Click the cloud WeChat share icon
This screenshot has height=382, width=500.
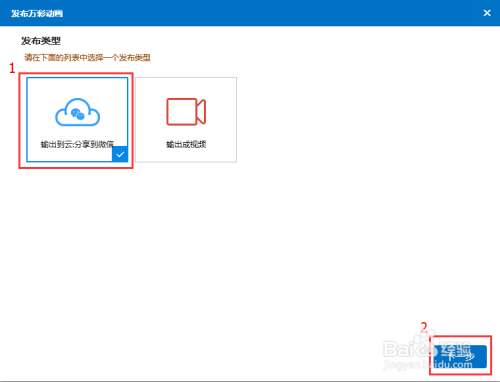coord(78,112)
